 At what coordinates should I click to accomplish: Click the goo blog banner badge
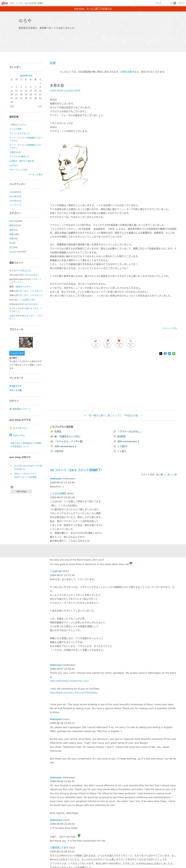pos(21,491)
